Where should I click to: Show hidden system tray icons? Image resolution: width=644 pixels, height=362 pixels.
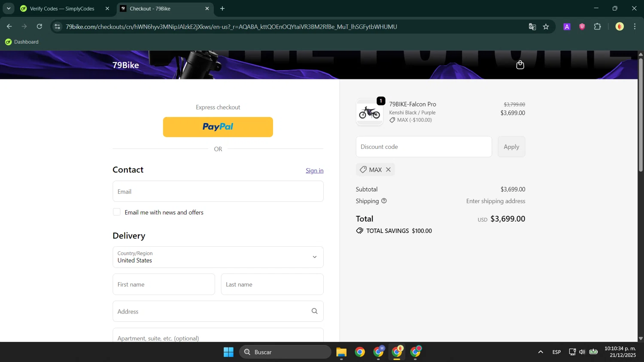coord(541,352)
